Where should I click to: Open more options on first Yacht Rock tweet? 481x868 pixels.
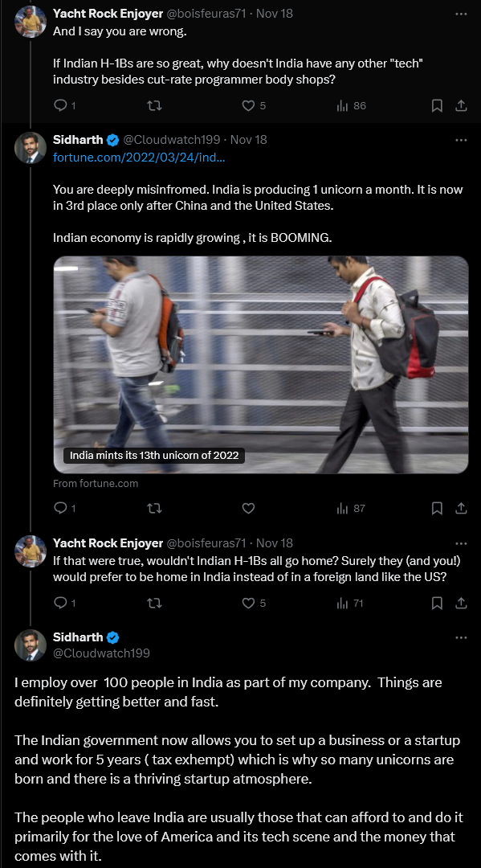pyautogui.click(x=461, y=14)
